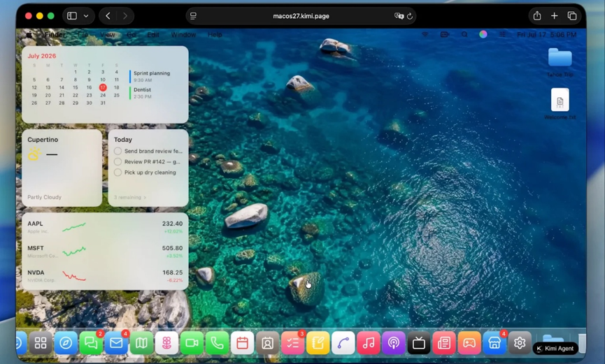Image resolution: width=605 pixels, height=364 pixels.
Task: Open App Store with badge 4
Action: (x=494, y=343)
